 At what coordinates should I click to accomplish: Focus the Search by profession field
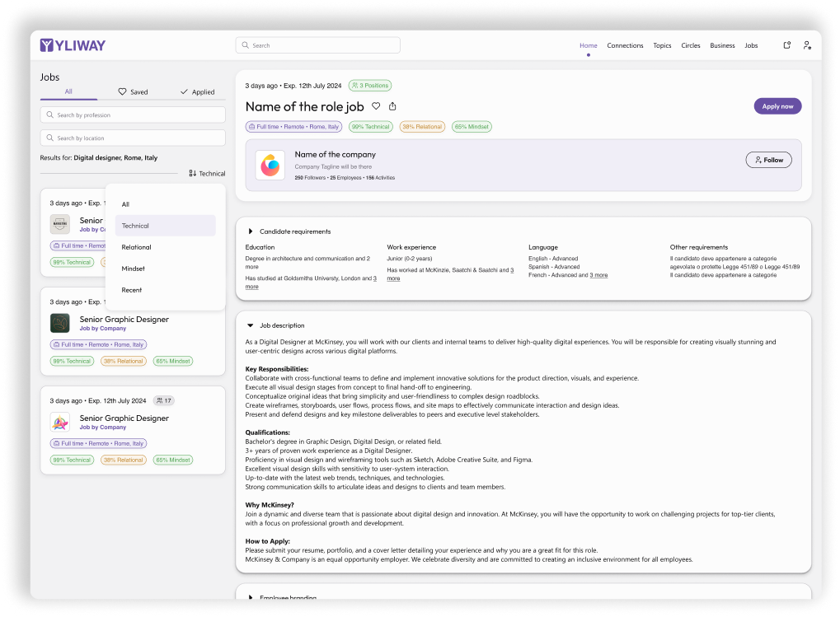coord(133,115)
